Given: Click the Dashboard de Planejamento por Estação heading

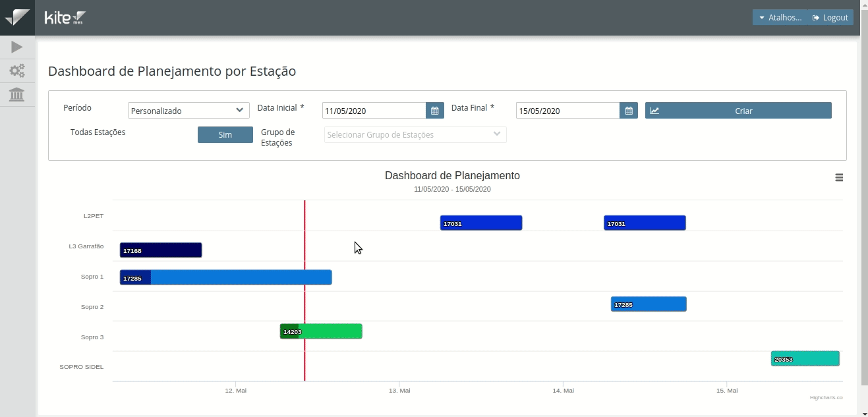Looking at the screenshot, I should click(x=172, y=71).
